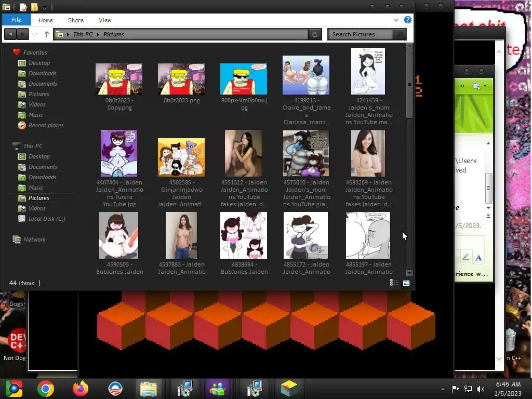Open the Share ribbon tab

pyautogui.click(x=75, y=20)
